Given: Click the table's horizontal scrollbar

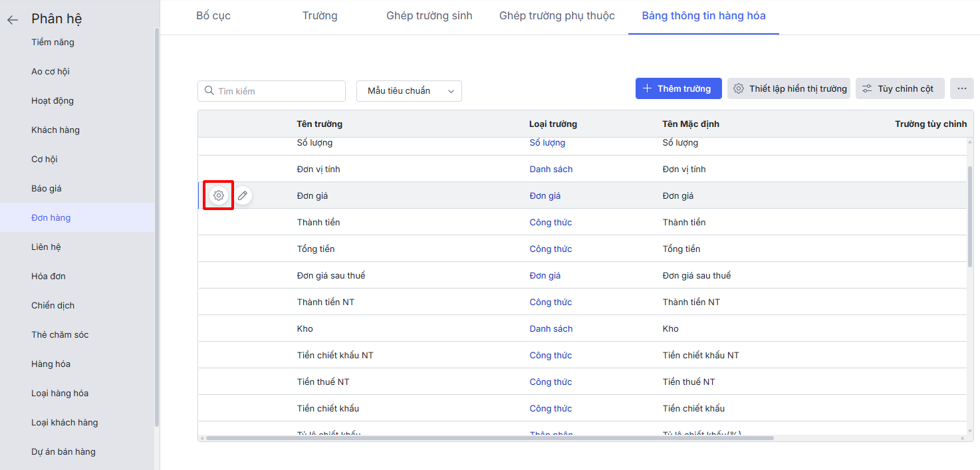Looking at the screenshot, I should pyautogui.click(x=489, y=438).
